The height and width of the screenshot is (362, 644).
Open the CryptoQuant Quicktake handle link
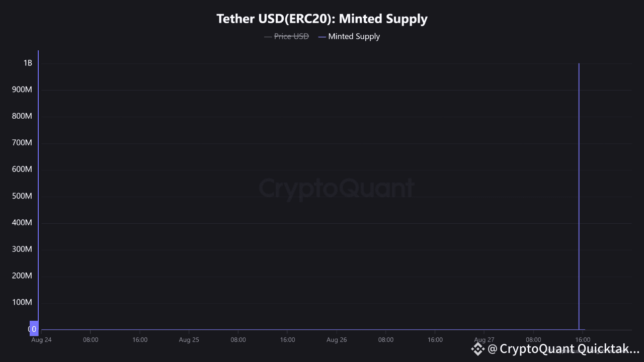pos(563,349)
